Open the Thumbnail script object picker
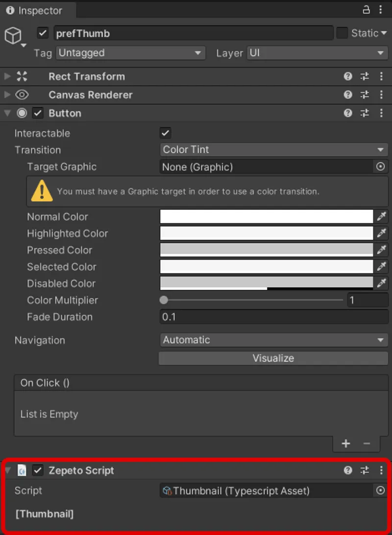The width and height of the screenshot is (392, 535). (380, 490)
